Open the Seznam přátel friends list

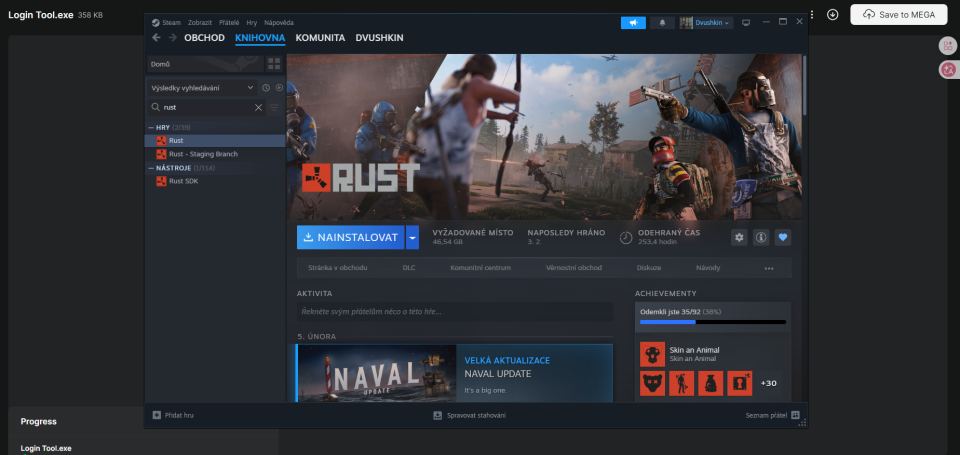click(x=772, y=415)
